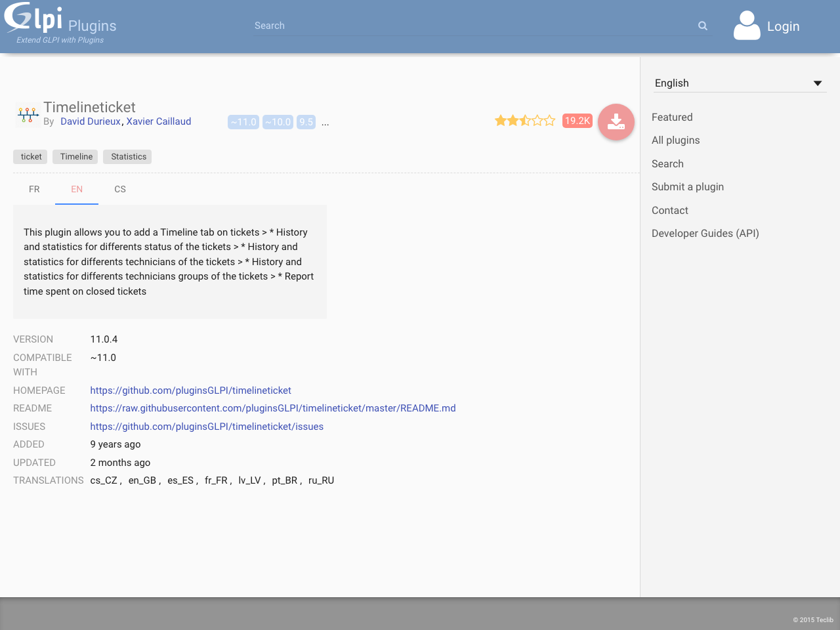Switch to the CS description tab
Viewport: 840px width, 630px height.
pos(120,189)
